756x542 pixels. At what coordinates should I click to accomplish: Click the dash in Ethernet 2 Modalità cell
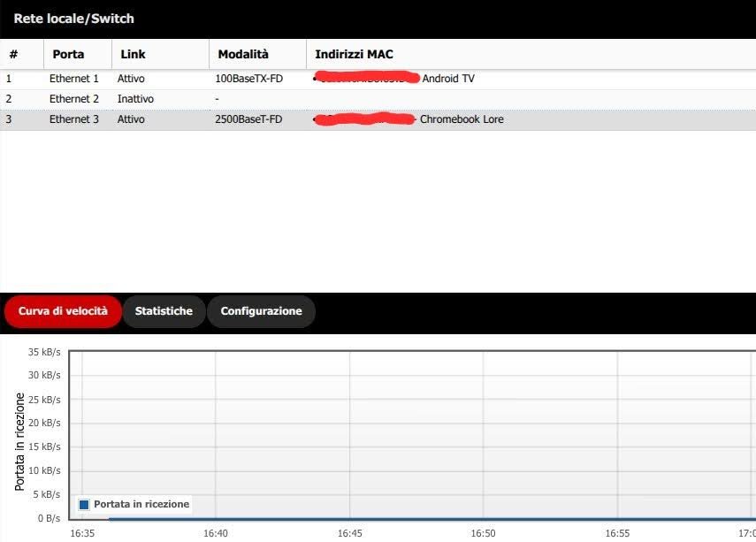point(217,99)
